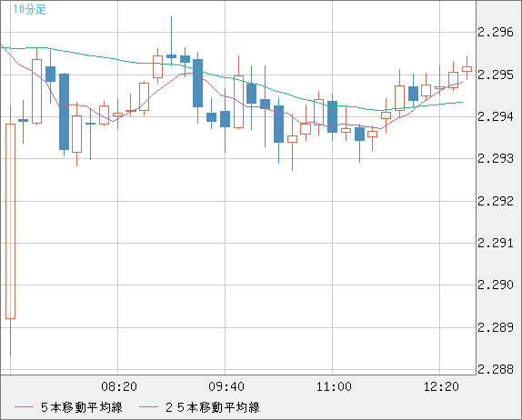Click the 25本移動平均線 legend label
The width and height of the screenshot is (522, 420).
(213, 407)
